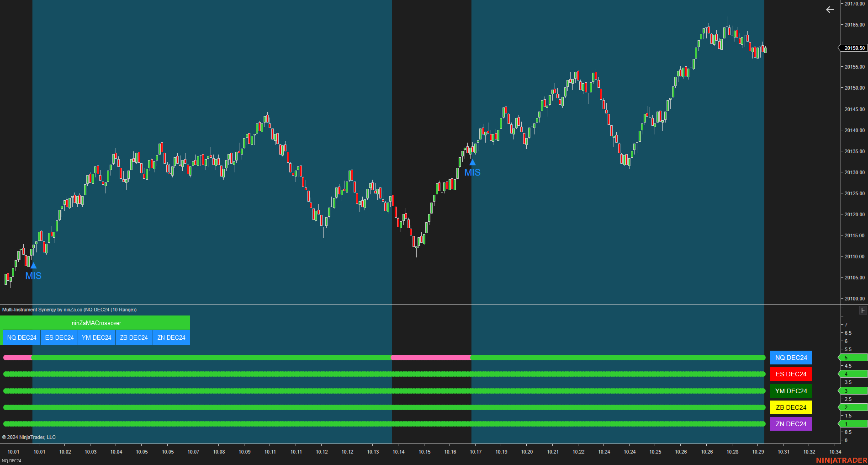This screenshot has width=868, height=465.
Task: Click the purple ZN DEC24 color swatch
Action: pos(791,424)
